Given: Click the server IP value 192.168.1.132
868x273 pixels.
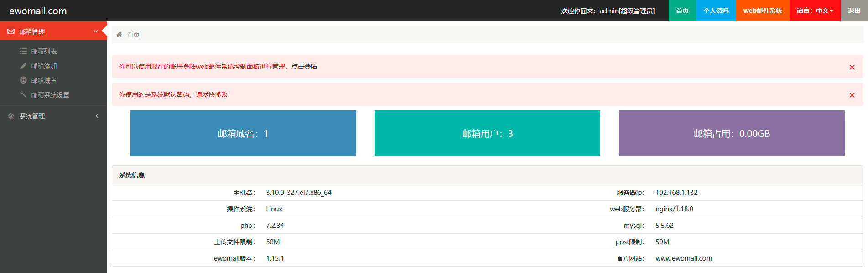Looking at the screenshot, I should pyautogui.click(x=676, y=193).
